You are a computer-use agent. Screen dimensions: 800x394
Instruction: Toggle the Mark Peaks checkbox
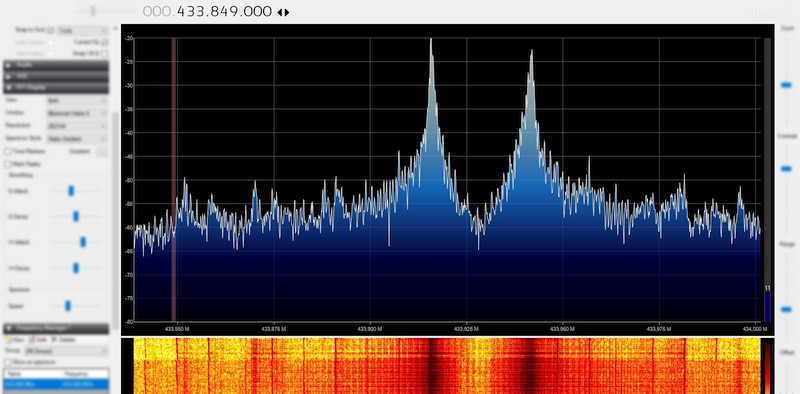7,164
